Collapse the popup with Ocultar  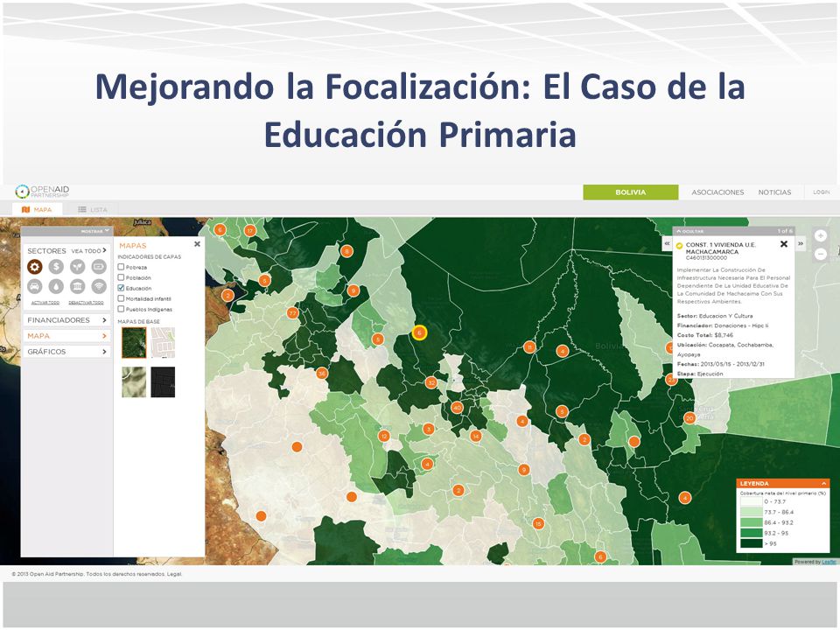coord(690,231)
